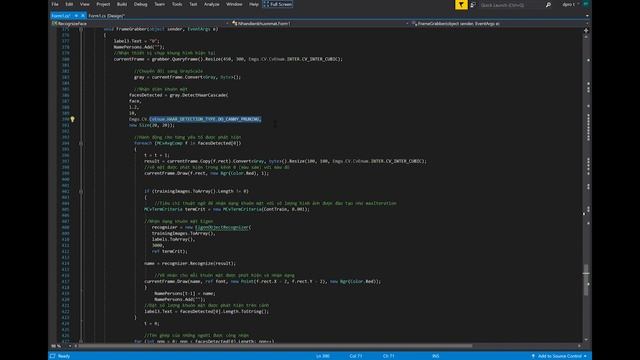Open the signed-in account name dropdown
This screenshot has height=360, width=640.
(x=571, y=4)
